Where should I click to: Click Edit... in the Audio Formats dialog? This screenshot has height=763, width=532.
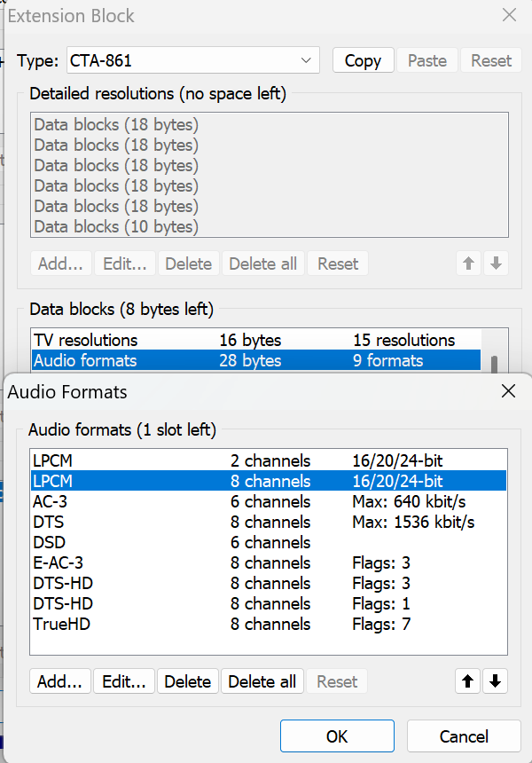coord(124,681)
